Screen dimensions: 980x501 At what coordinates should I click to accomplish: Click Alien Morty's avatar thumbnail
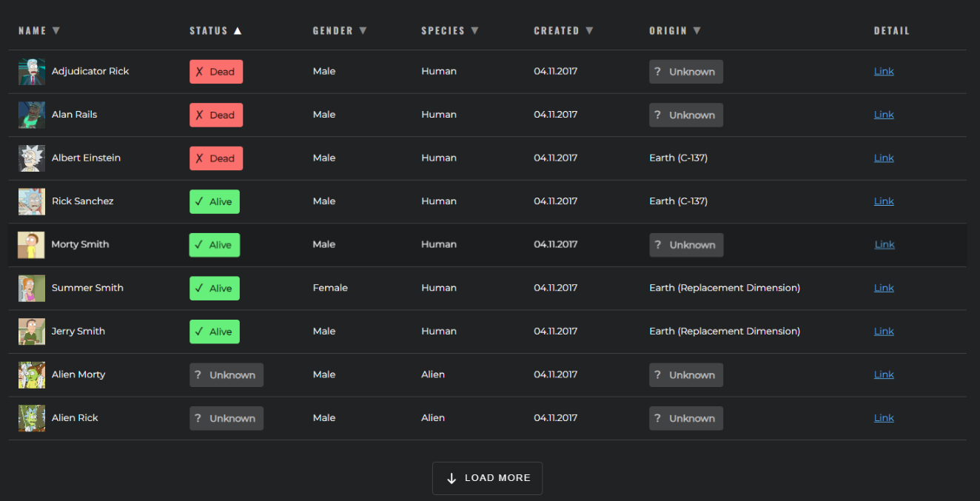[32, 374]
